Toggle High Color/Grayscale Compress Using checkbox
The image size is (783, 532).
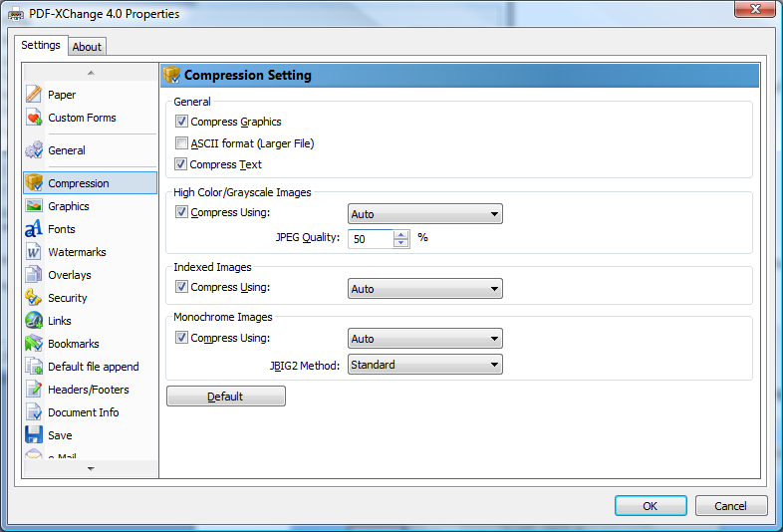coord(181,212)
